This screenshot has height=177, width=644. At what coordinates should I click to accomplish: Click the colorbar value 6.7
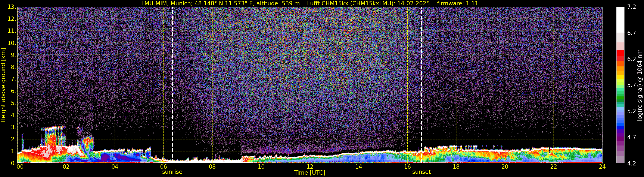(x=632, y=33)
